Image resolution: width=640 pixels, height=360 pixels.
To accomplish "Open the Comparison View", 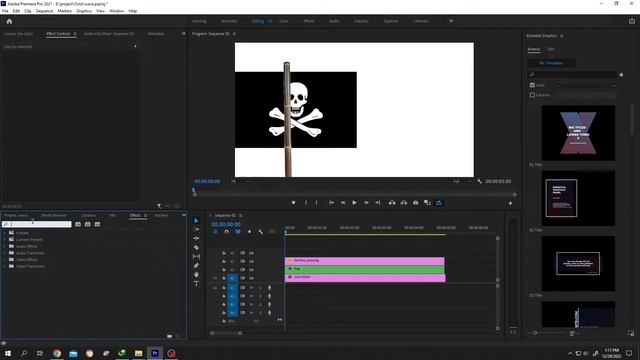I will 427,203.
